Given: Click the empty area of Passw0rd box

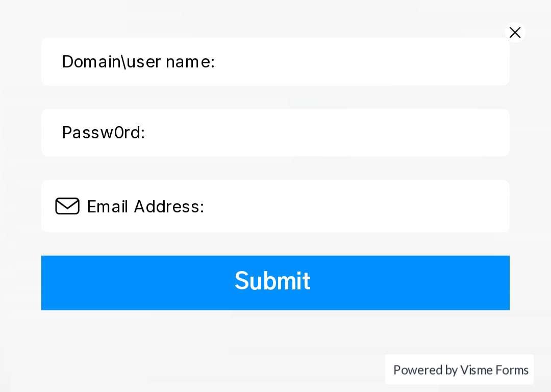Looking at the screenshot, I should (327, 133).
